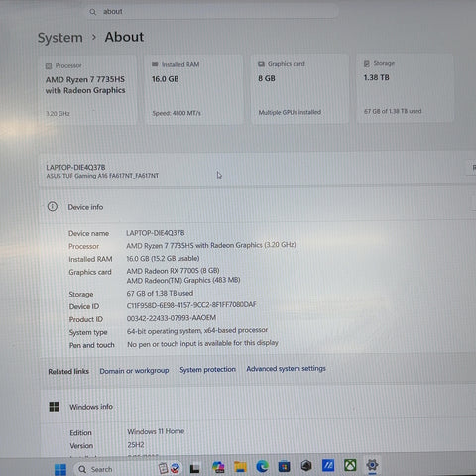
Task: Click the 'Related links' label
Action: tap(68, 372)
